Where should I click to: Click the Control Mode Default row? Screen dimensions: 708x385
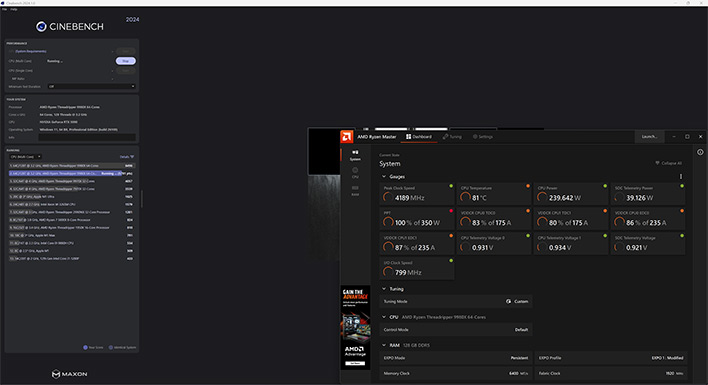(456, 329)
